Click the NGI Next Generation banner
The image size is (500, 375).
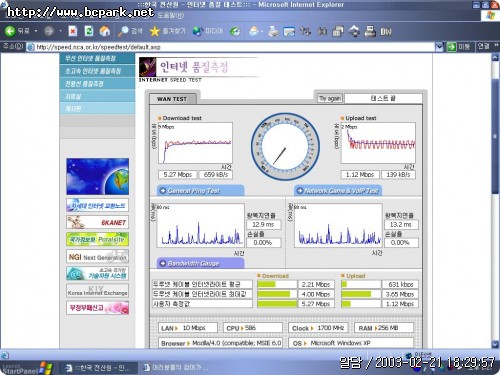(x=97, y=257)
